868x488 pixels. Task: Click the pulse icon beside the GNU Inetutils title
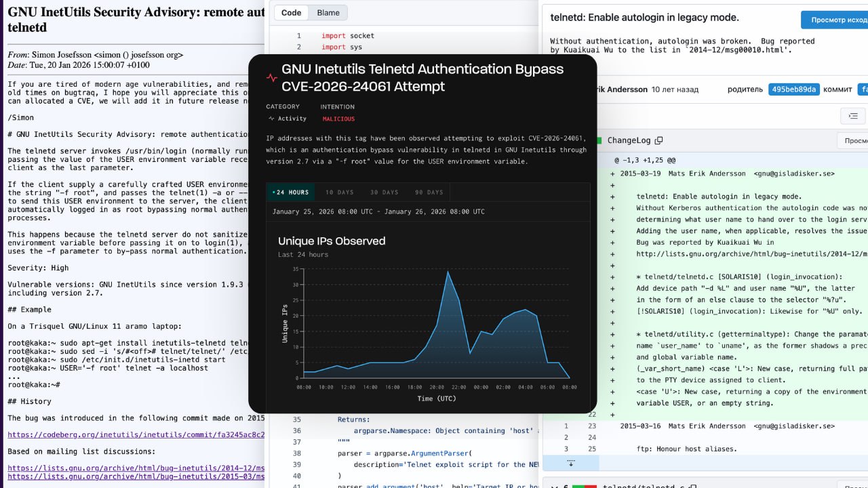pyautogui.click(x=272, y=78)
